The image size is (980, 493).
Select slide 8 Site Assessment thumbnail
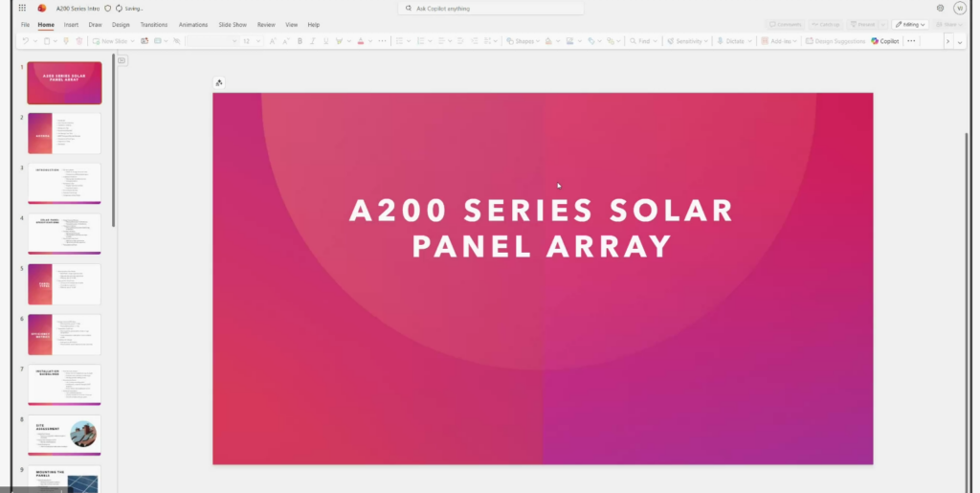coord(64,436)
